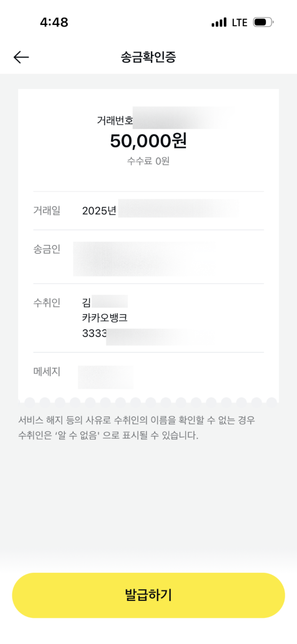Screen dimensions: 297x644
Task: Tap the back arrow icon
Action: point(21,57)
